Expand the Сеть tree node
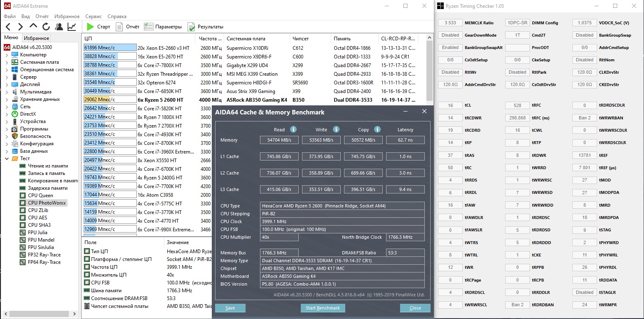 [x=7, y=107]
